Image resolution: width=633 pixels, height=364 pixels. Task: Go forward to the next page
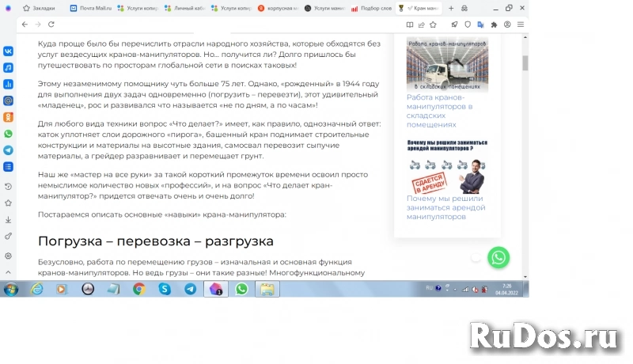38,25
